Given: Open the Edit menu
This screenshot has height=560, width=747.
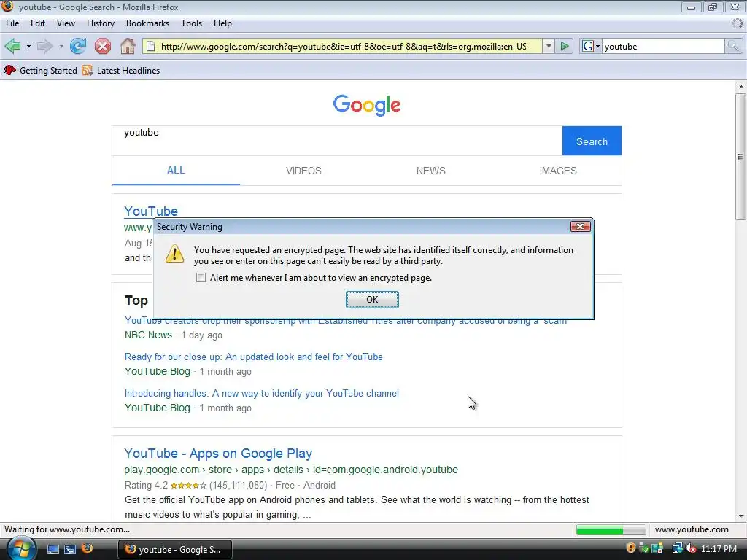Looking at the screenshot, I should pyautogui.click(x=38, y=23).
